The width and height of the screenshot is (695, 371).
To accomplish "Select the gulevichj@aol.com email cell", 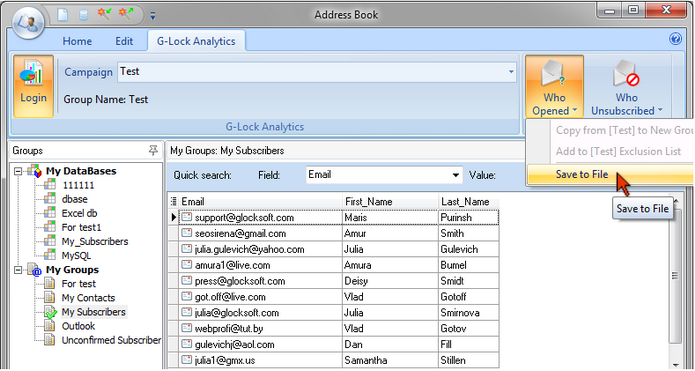I will coord(261,344).
